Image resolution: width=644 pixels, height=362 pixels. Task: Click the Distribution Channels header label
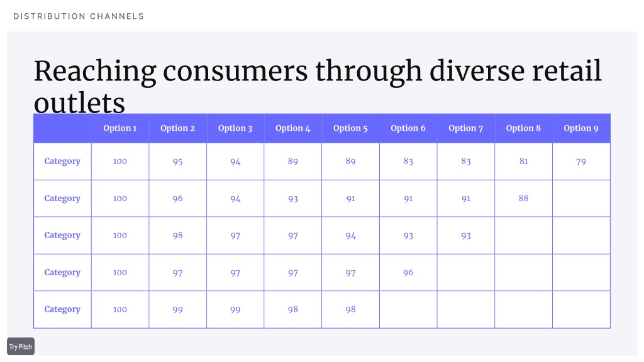(79, 16)
